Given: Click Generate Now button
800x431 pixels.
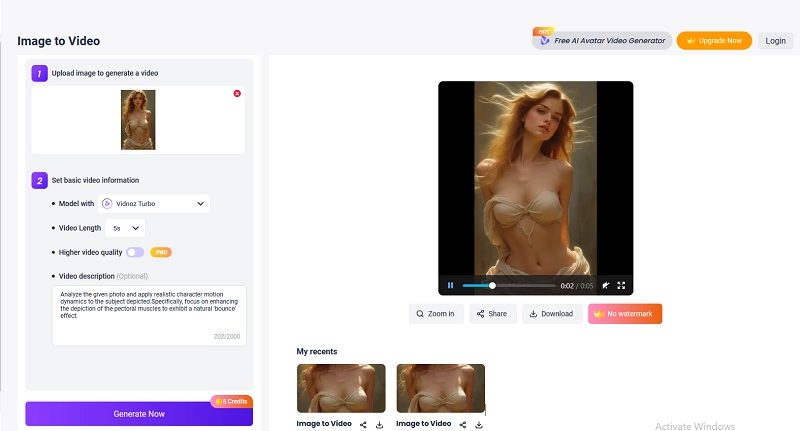Looking at the screenshot, I should 139,414.
